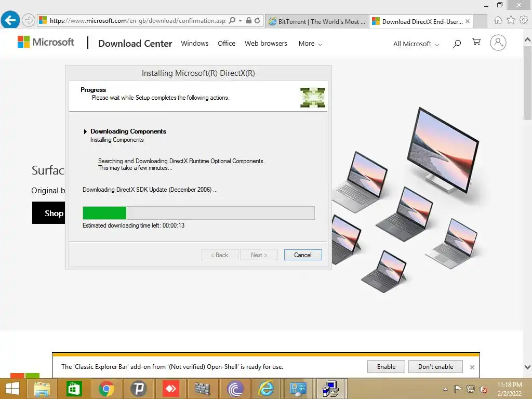This screenshot has height=399, width=532.
Task: Open the browser Home icon
Action: pos(498,20)
